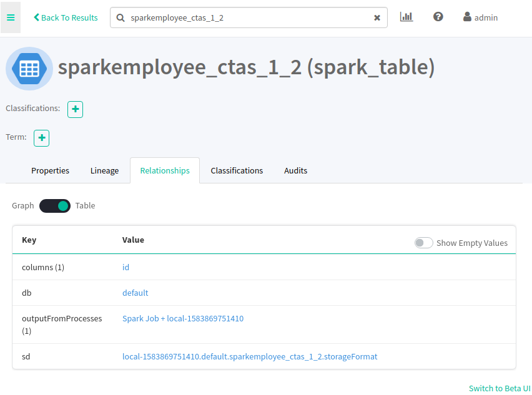
Task: Add a classification with plus button
Action: (76, 109)
